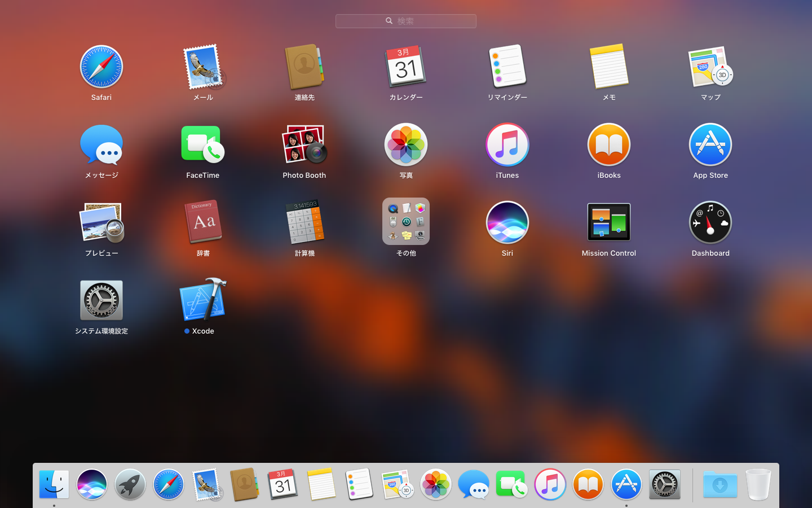Open Messages bubble in the Dock
The image size is (812, 508).
(474, 484)
